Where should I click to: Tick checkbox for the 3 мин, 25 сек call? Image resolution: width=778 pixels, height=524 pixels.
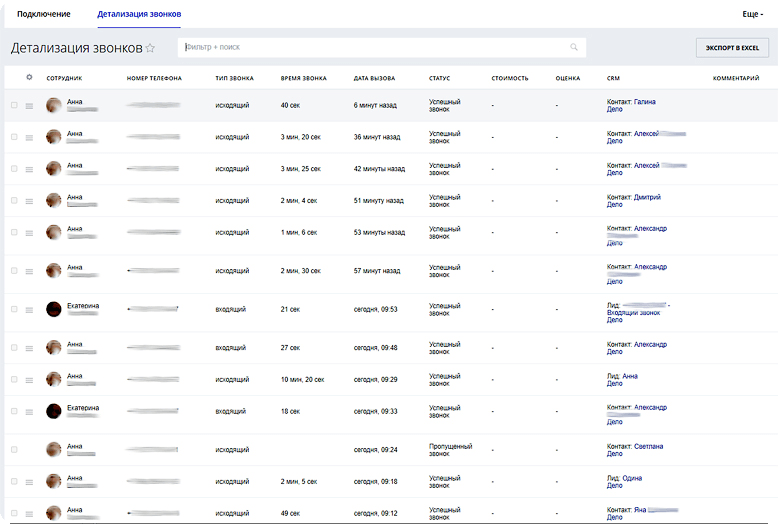[14, 169]
